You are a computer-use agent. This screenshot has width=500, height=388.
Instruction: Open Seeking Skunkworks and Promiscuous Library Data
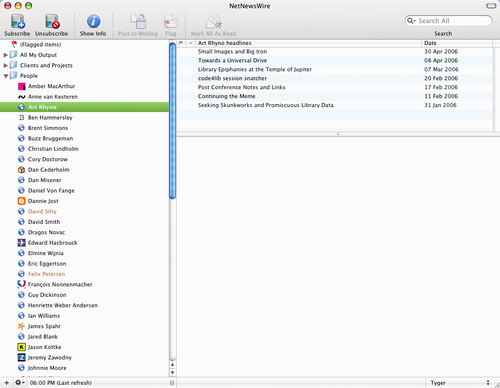coord(266,105)
